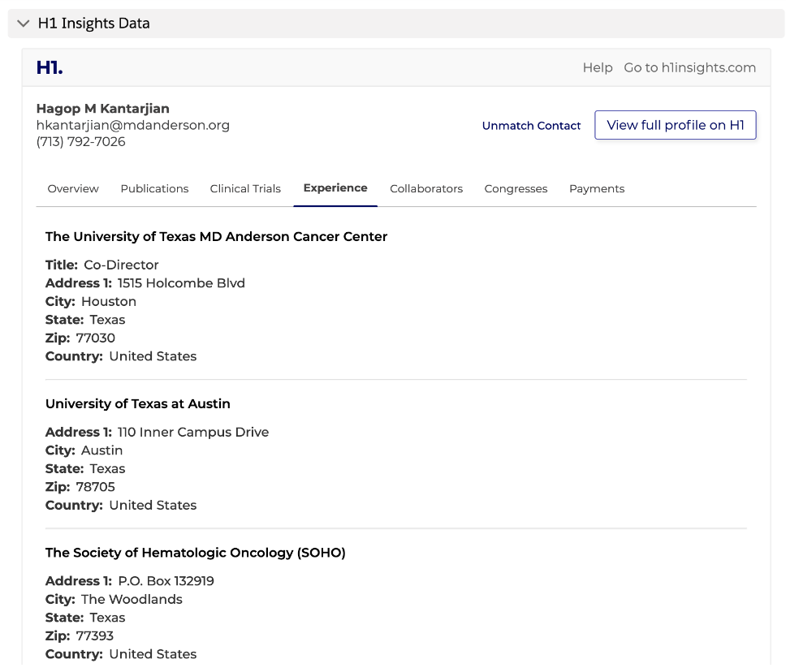The height and width of the screenshot is (672, 786).
Task: Switch to the Overview tab
Action: [x=73, y=189]
